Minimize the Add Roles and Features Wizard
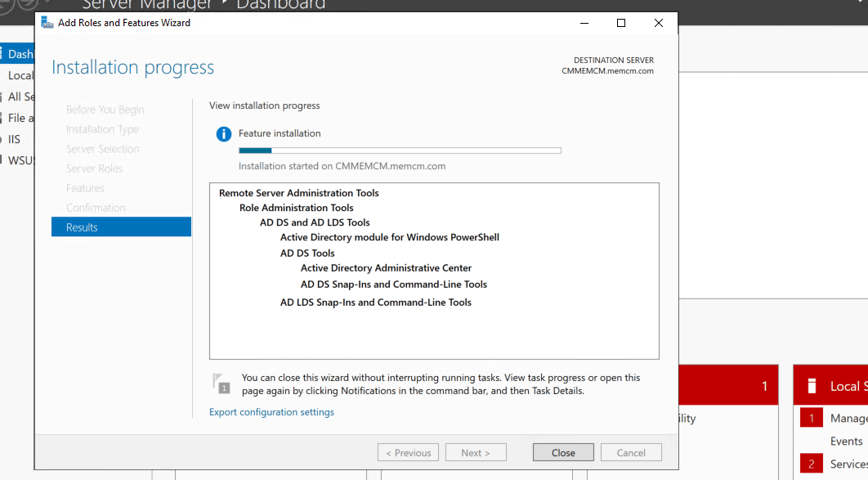This screenshot has height=480, width=868. (x=584, y=23)
